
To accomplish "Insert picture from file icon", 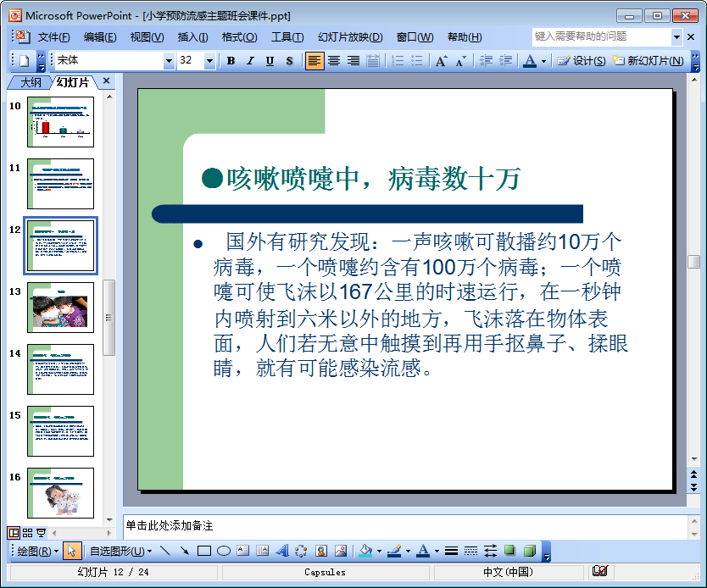I will (x=341, y=551).
